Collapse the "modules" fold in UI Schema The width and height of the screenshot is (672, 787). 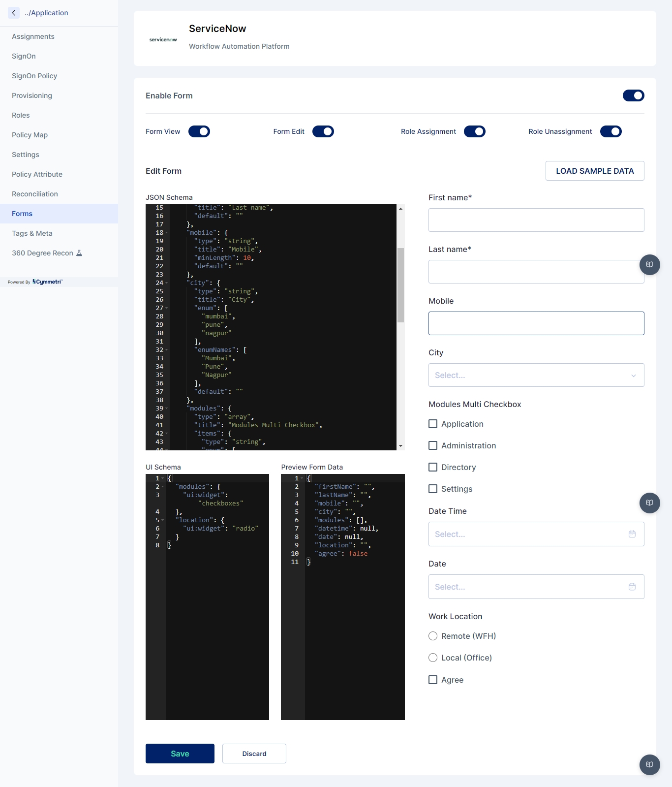163,487
